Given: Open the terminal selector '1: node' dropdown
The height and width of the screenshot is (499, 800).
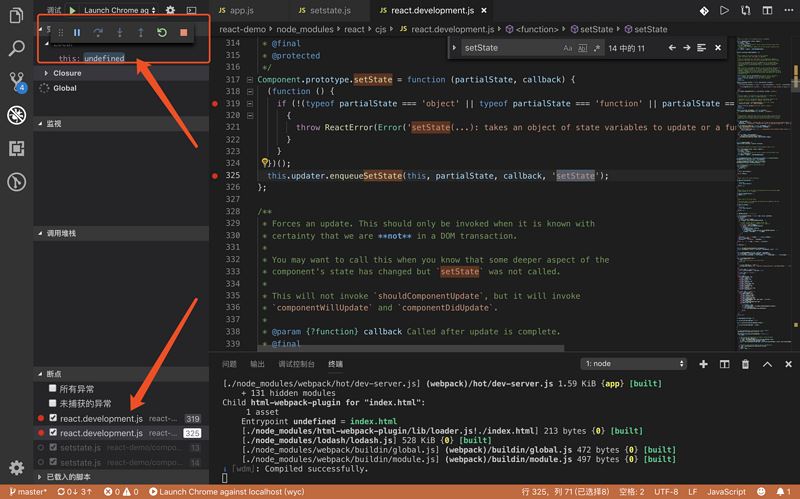Looking at the screenshot, I should [635, 364].
